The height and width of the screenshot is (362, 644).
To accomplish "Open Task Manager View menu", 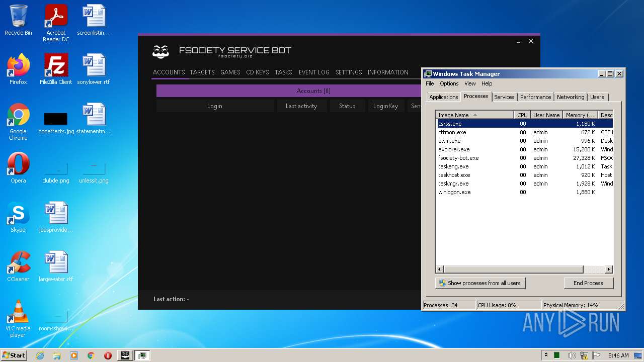I will [470, 83].
